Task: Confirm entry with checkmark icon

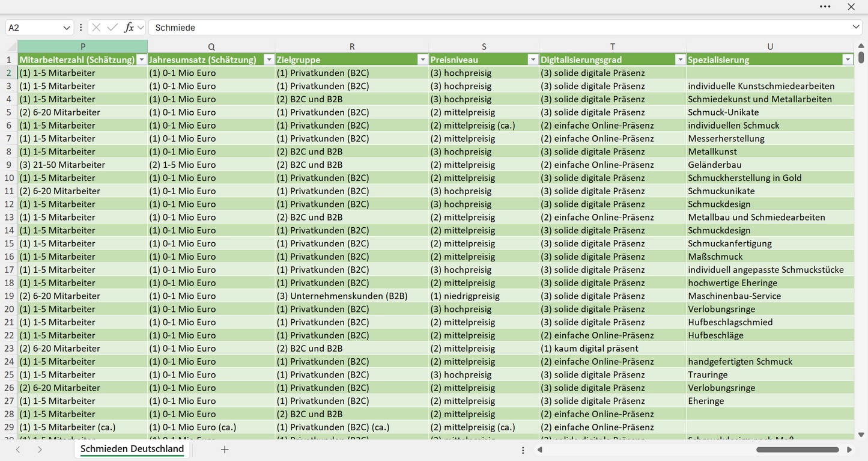Action: tap(112, 28)
